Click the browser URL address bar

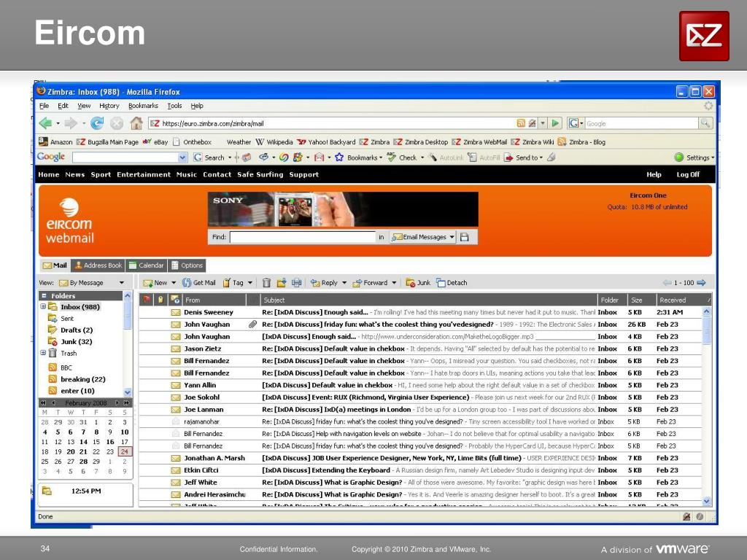[x=333, y=123]
